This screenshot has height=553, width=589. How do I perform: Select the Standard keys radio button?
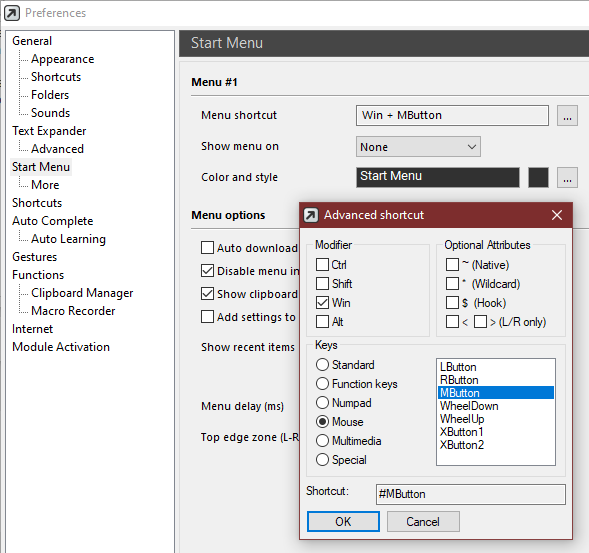[x=322, y=364]
